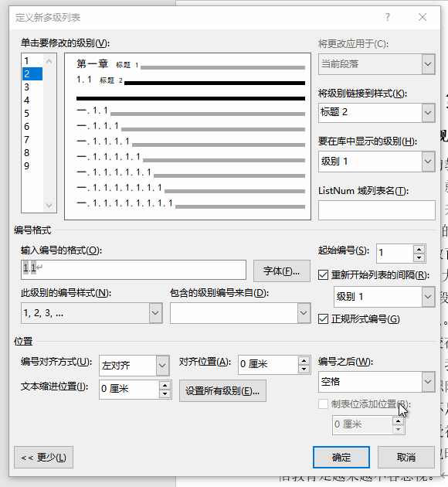This screenshot has height=487, width=448.
Task: Click the ListNum 域列表名 text field
Action: coord(377,210)
